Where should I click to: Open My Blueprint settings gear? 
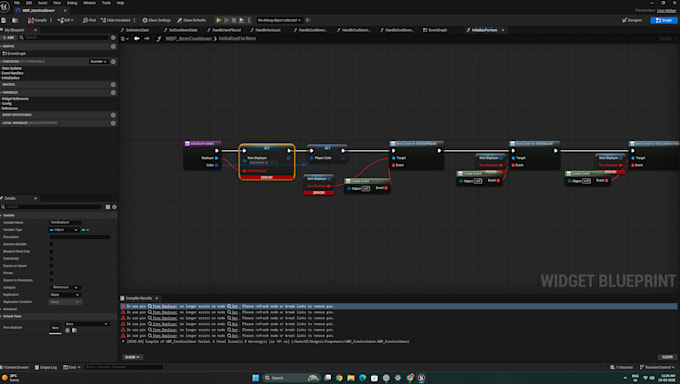pos(113,38)
